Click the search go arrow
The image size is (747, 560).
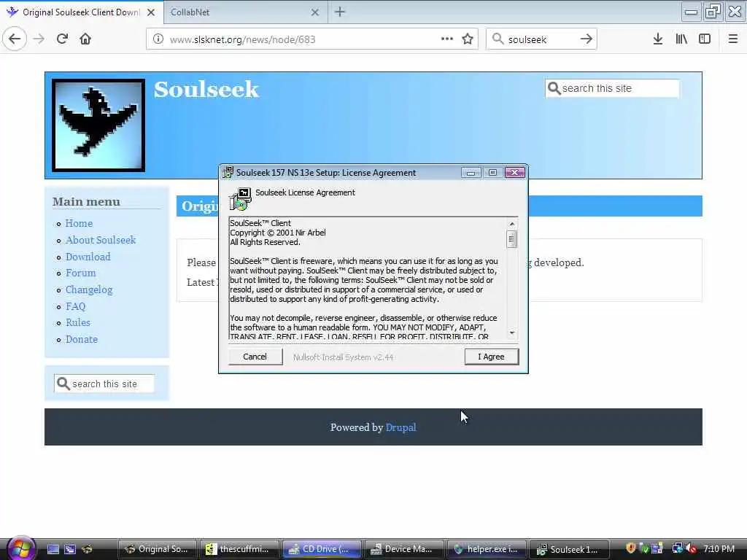pyautogui.click(x=587, y=39)
